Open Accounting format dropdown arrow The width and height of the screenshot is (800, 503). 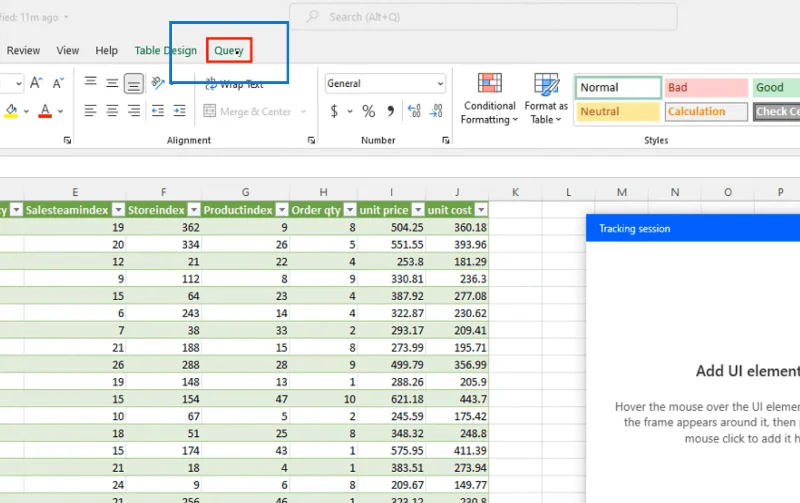click(x=350, y=111)
